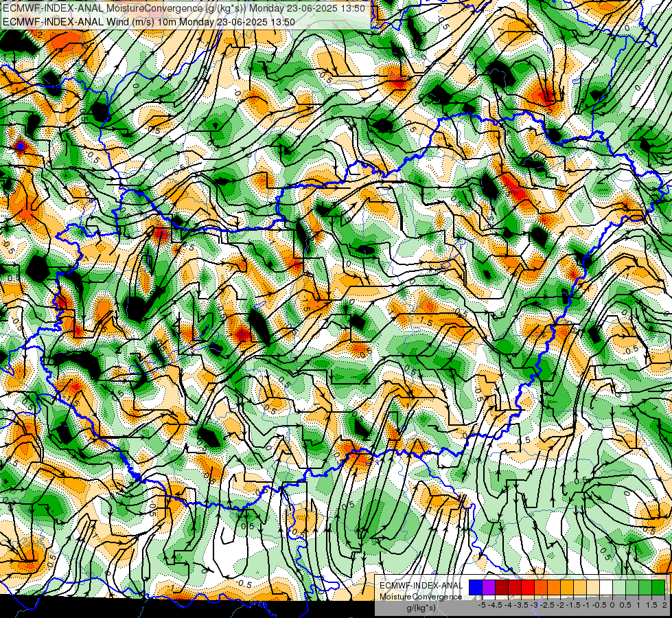Pick legend swatch between -2 and -1.5
Viewport: 672px width, 618px height.
tap(567, 587)
